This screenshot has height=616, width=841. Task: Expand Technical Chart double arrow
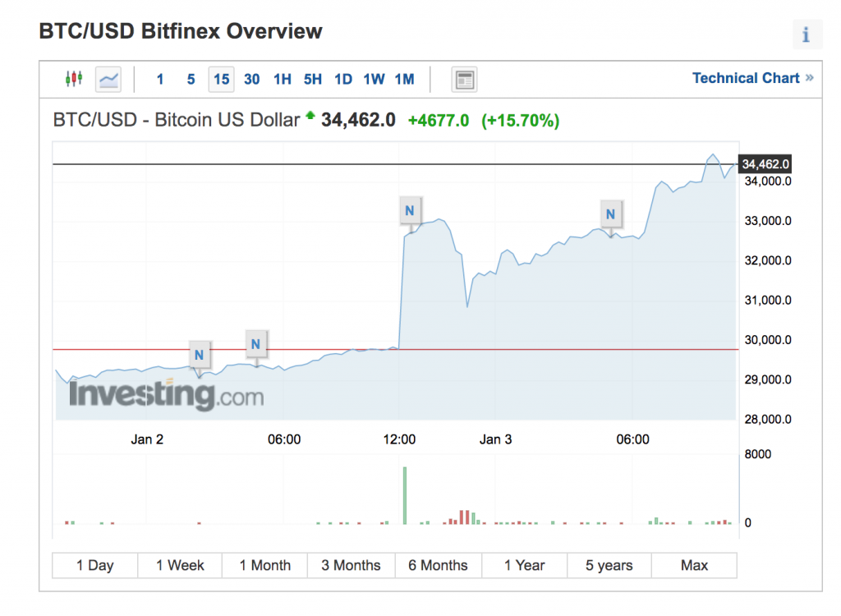click(x=809, y=78)
